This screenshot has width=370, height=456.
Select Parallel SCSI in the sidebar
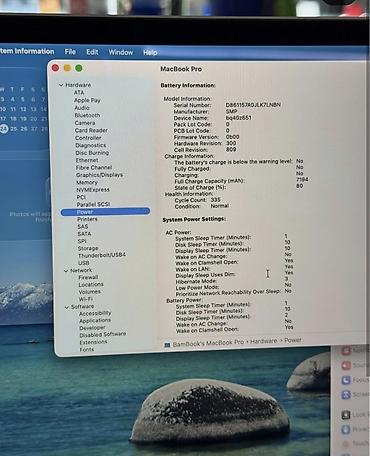point(93,204)
